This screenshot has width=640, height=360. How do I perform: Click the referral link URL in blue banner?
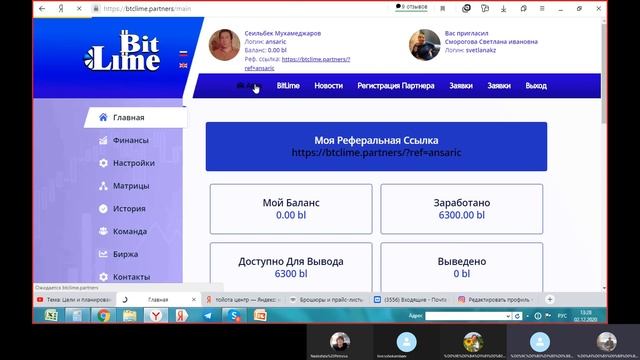376,153
